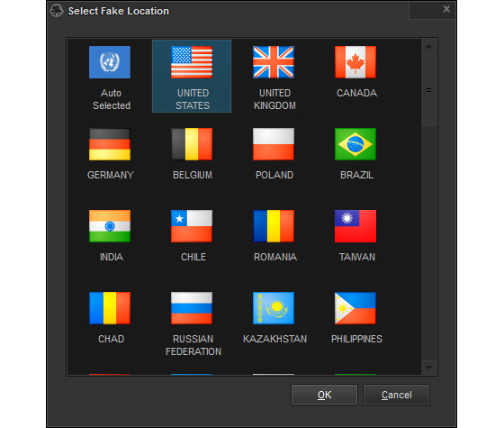The height and width of the screenshot is (428, 504).
Task: Click the scrollbar up arrow
Action: pyautogui.click(x=428, y=46)
